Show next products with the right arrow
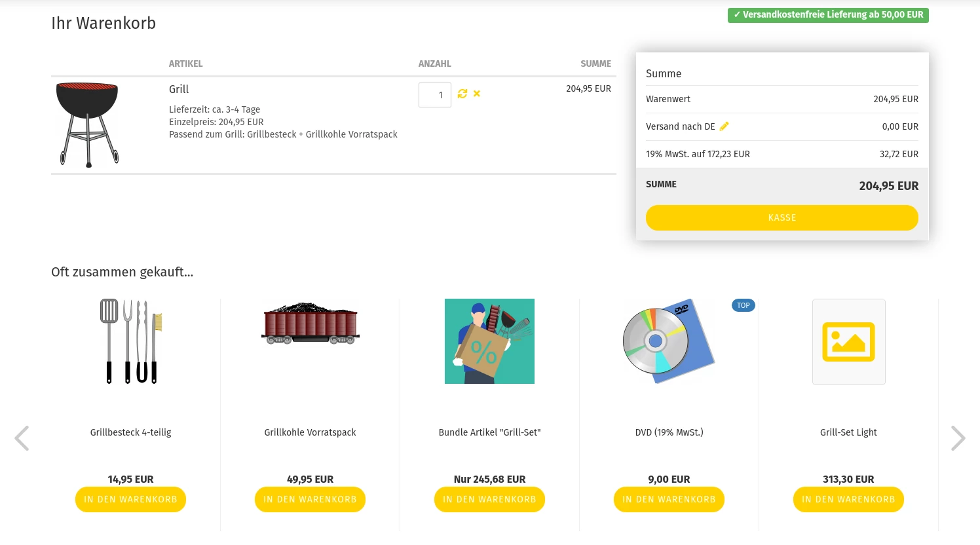 coord(958,438)
